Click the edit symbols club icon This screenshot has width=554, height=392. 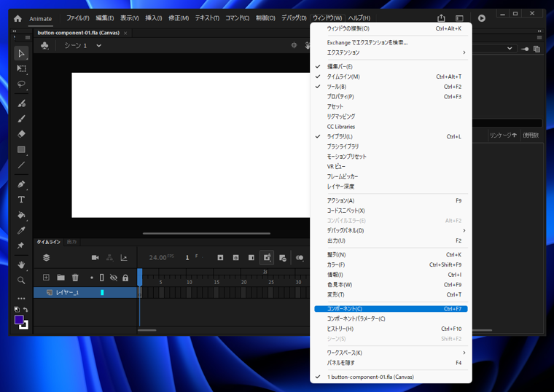coord(44,46)
